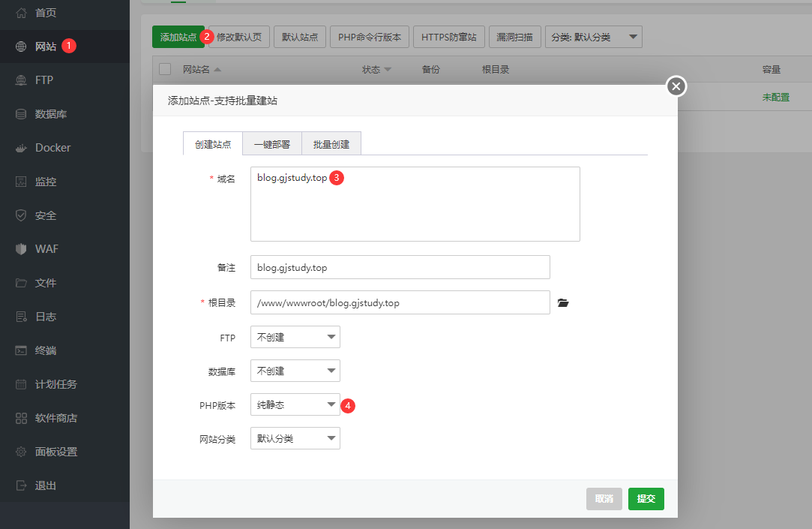The image size is (812, 529).
Task: Submit the new site with 提交 button
Action: pos(646,498)
